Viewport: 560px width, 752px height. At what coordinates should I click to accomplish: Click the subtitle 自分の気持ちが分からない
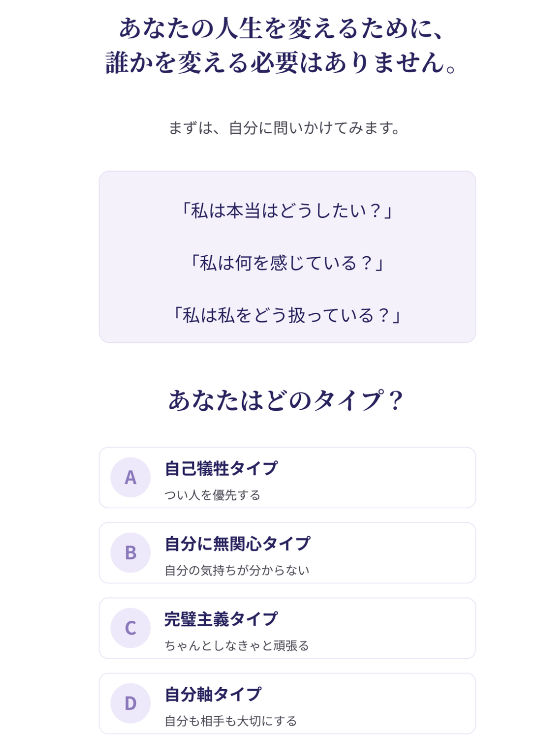point(237,570)
